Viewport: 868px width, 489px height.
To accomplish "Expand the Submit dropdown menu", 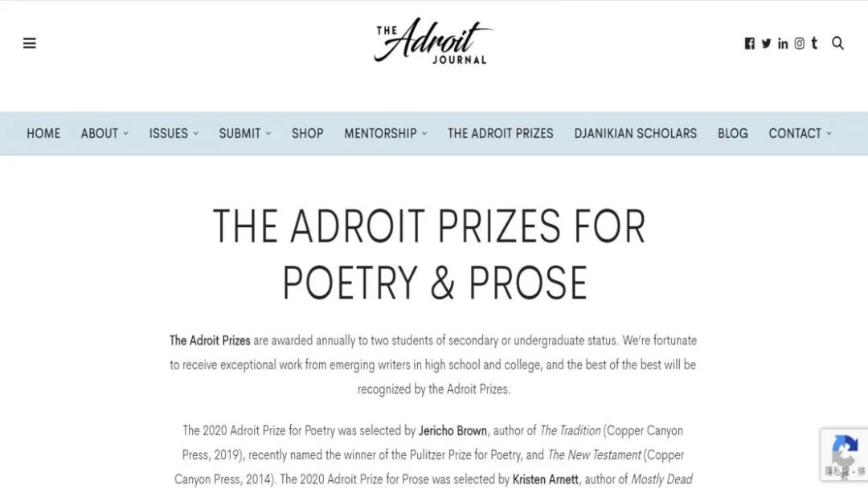I will (244, 133).
